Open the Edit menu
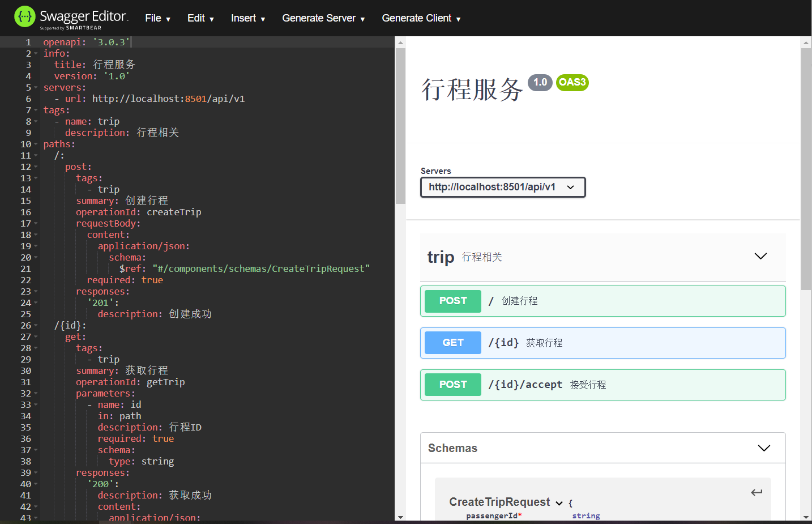This screenshot has height=524, width=812. click(x=200, y=18)
